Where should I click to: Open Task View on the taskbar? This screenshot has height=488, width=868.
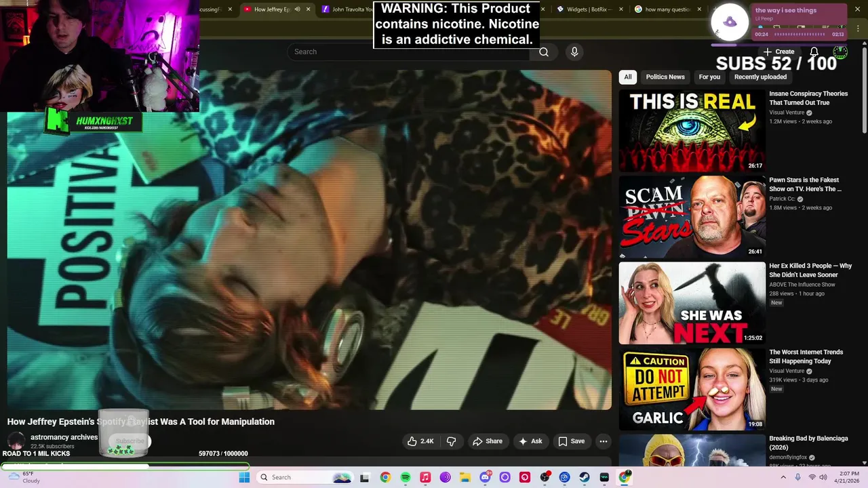pyautogui.click(x=364, y=477)
